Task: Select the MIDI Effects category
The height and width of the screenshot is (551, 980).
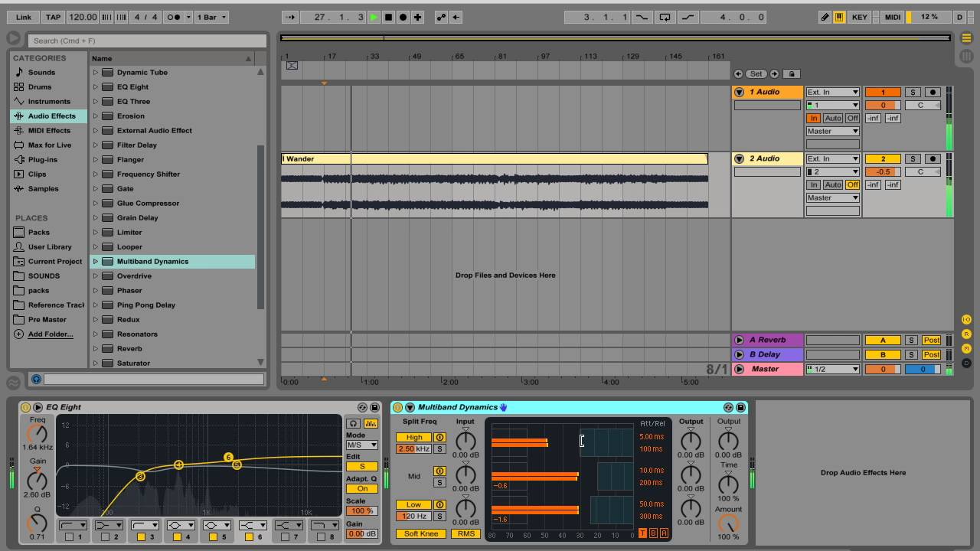Action: pos(49,130)
